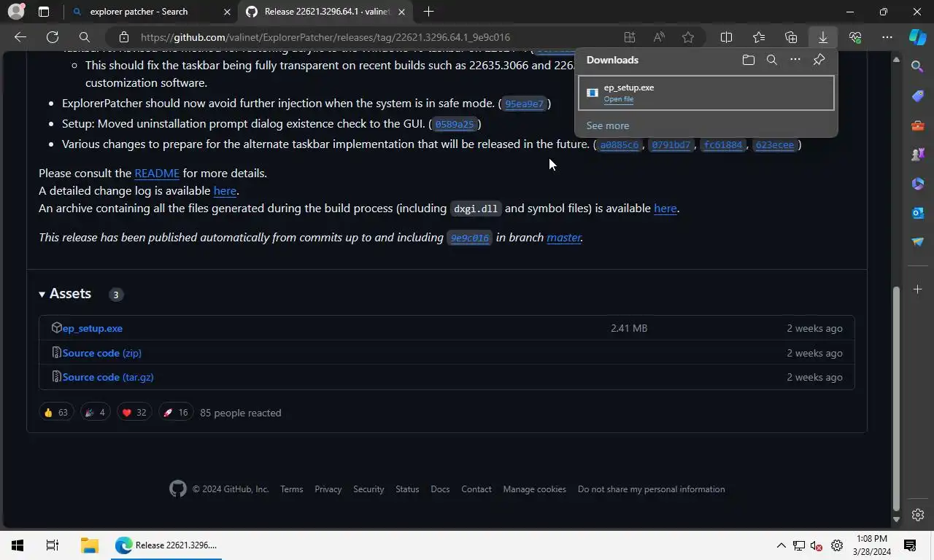Viewport: 934px width, 560px height.
Task: Open commit 0589a25 link
Action: click(x=455, y=124)
